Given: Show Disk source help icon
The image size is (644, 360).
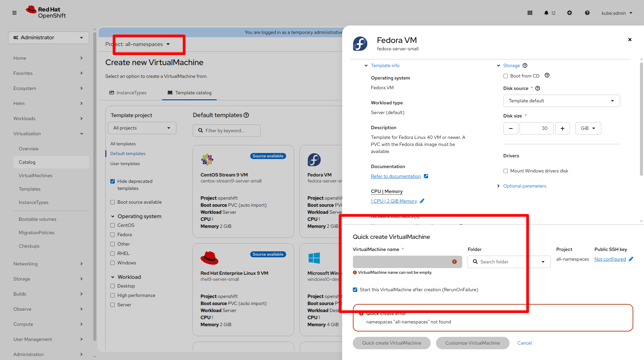Looking at the screenshot, I should tap(538, 88).
